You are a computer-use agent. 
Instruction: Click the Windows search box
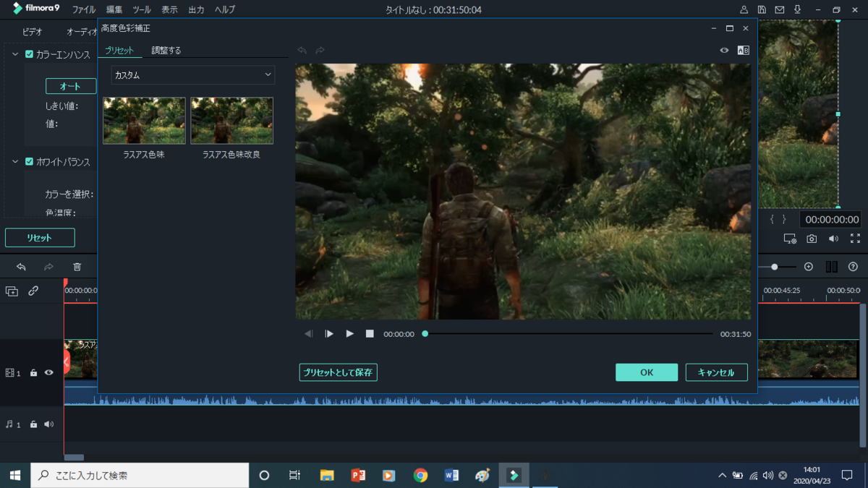140,475
